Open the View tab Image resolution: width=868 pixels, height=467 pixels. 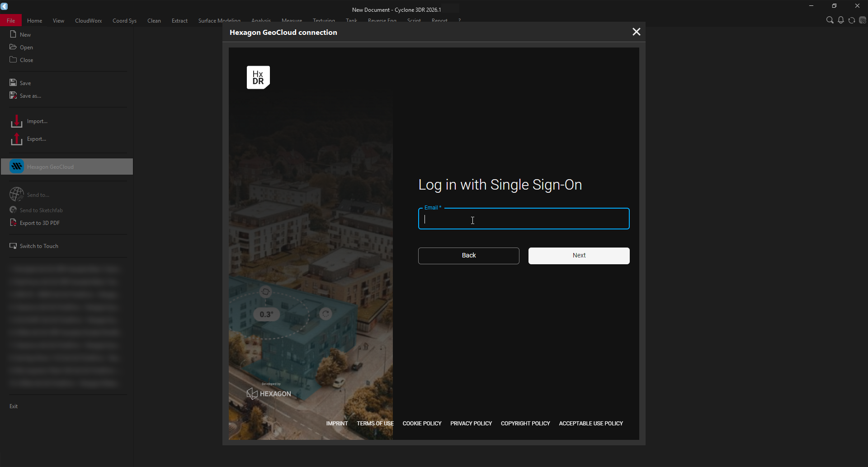[x=59, y=20]
